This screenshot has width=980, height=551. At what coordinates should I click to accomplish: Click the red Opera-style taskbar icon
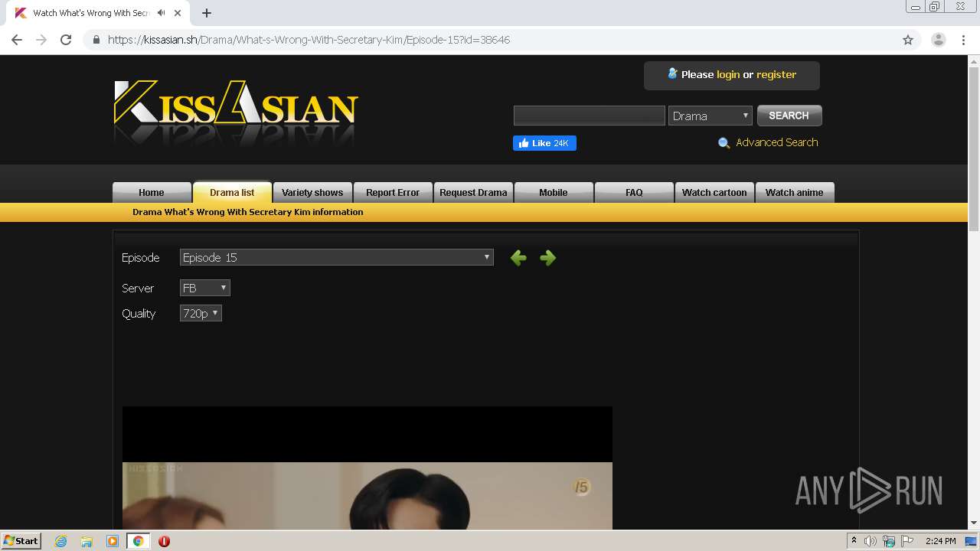(x=164, y=541)
